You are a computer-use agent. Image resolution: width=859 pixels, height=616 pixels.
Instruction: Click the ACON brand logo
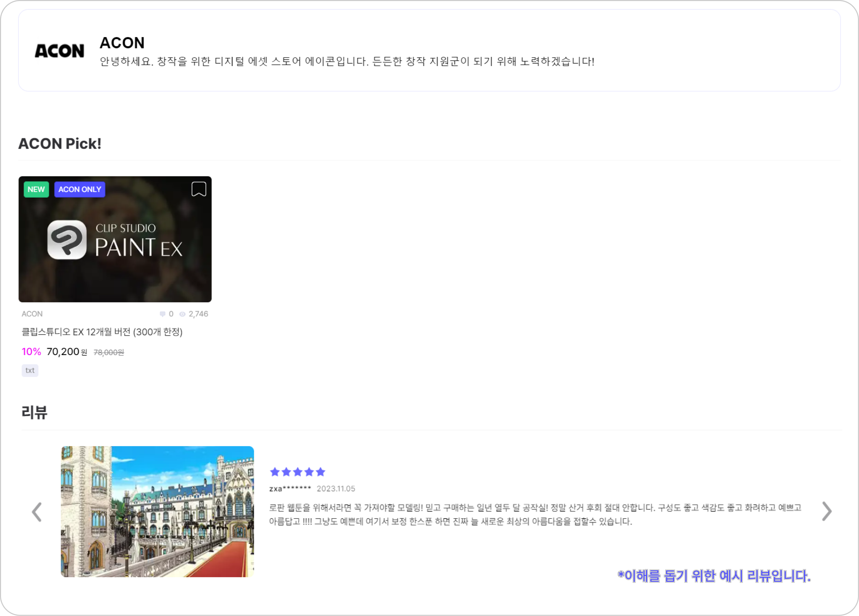click(x=60, y=51)
